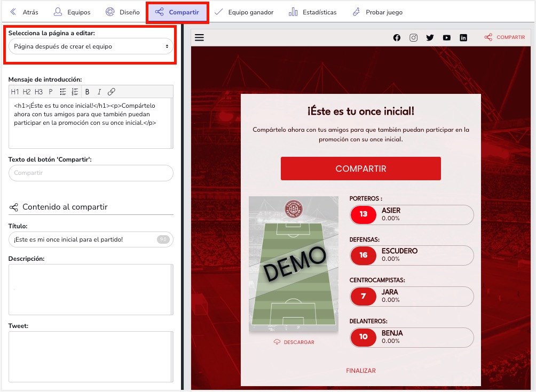Apply H1 heading style
536x392 pixels.
(15, 92)
